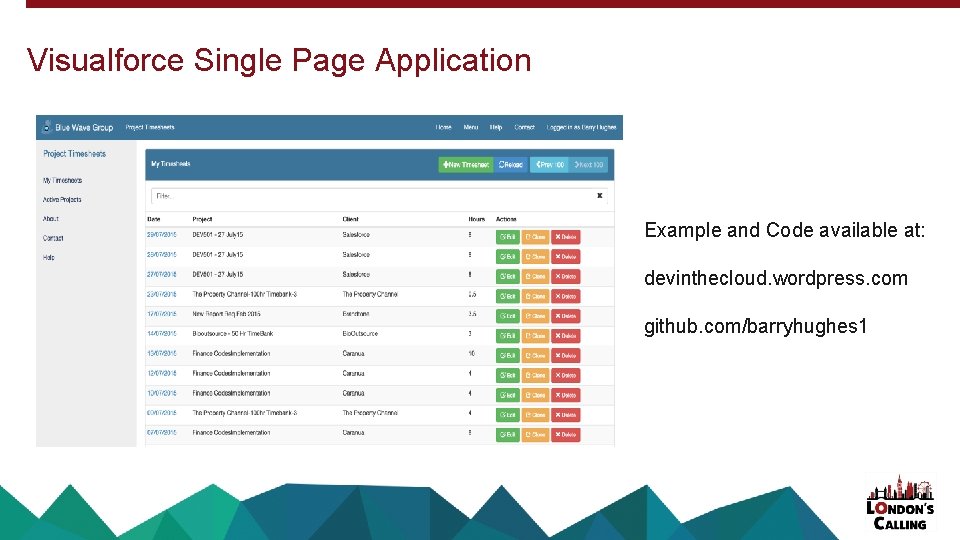Edit the New Report Req Feb 2015 row
960x540 pixels.
click(x=508, y=316)
